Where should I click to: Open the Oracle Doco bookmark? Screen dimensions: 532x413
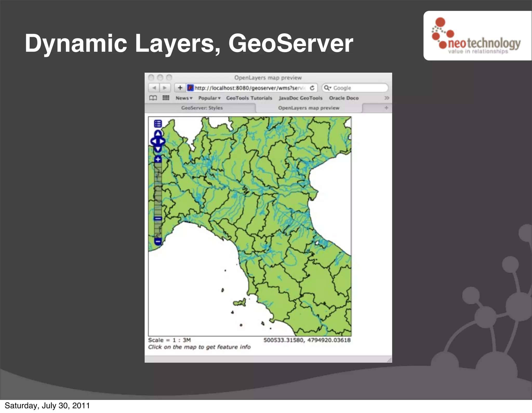[344, 98]
